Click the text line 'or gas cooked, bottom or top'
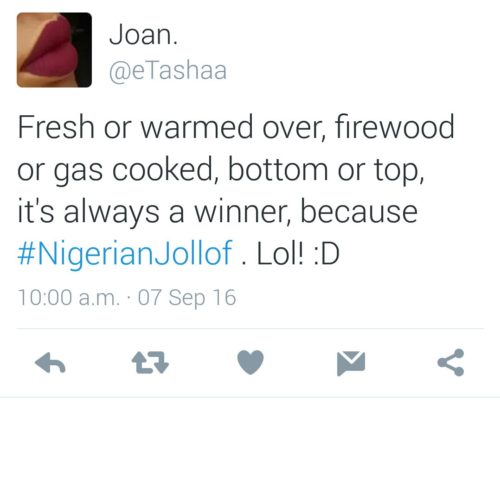 (x=220, y=170)
